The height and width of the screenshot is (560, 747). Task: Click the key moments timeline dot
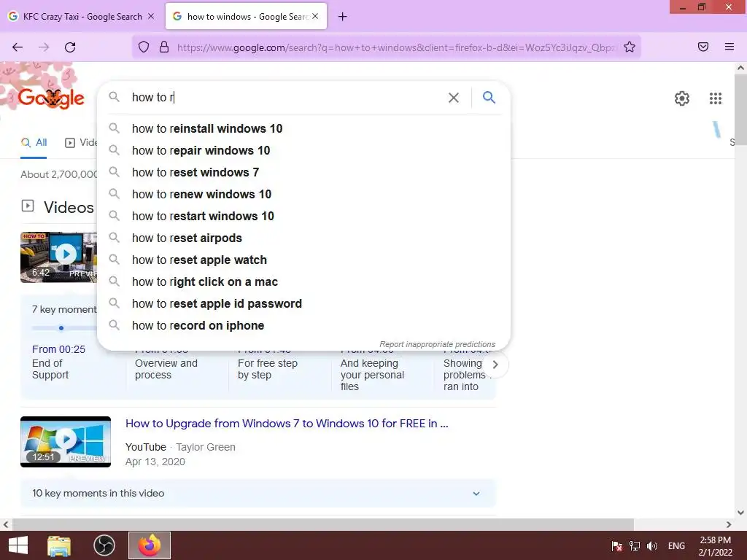61,328
